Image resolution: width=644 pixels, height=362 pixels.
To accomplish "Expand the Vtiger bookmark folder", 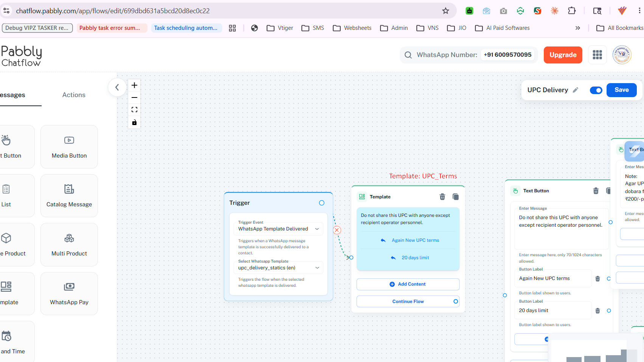I will click(280, 28).
